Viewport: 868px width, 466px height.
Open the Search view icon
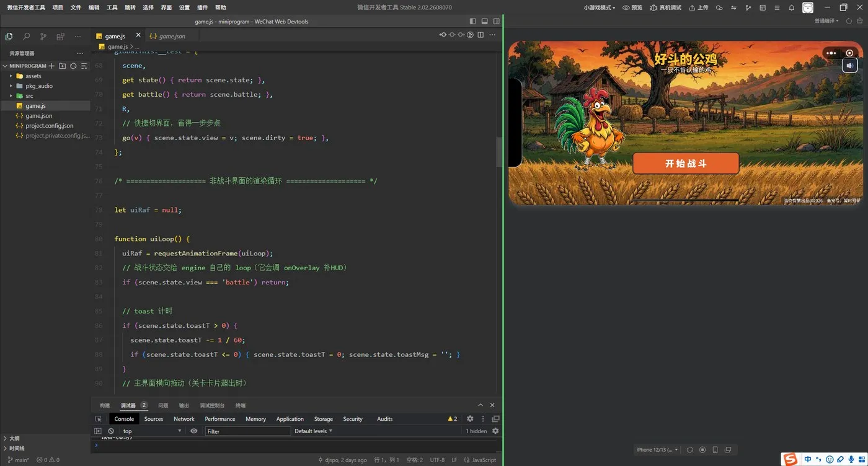[x=26, y=37]
